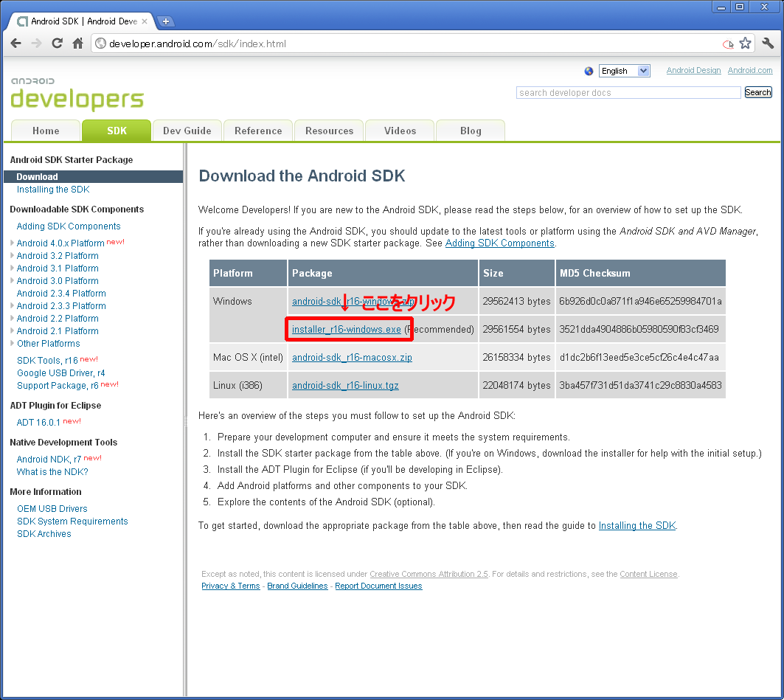Image resolution: width=784 pixels, height=700 pixels.
Task: Click the Android developers logo
Action: coord(77,94)
